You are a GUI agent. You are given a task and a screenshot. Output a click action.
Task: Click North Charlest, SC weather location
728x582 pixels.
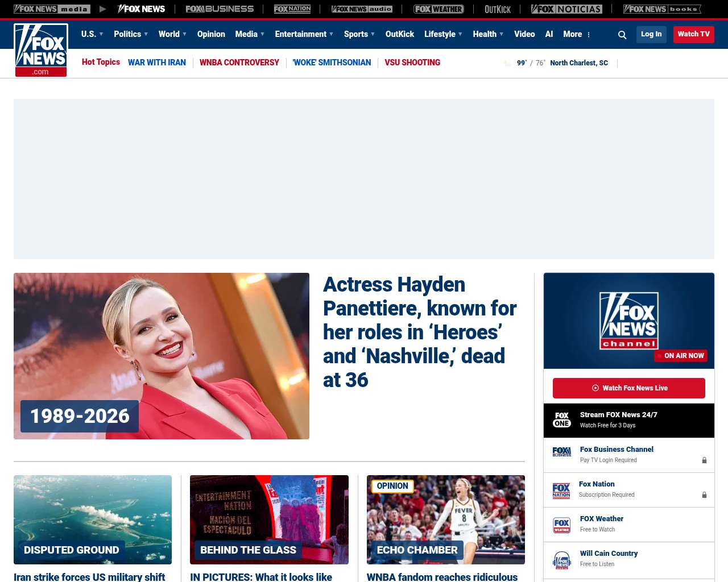coord(579,63)
